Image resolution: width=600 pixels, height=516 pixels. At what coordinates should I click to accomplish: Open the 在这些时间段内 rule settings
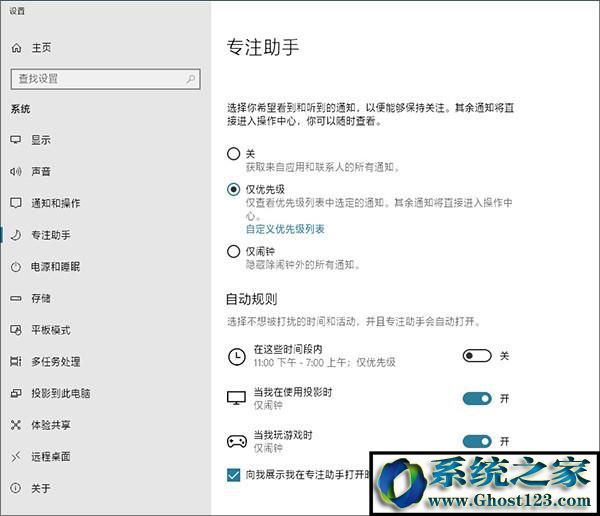pyautogui.click(x=324, y=356)
